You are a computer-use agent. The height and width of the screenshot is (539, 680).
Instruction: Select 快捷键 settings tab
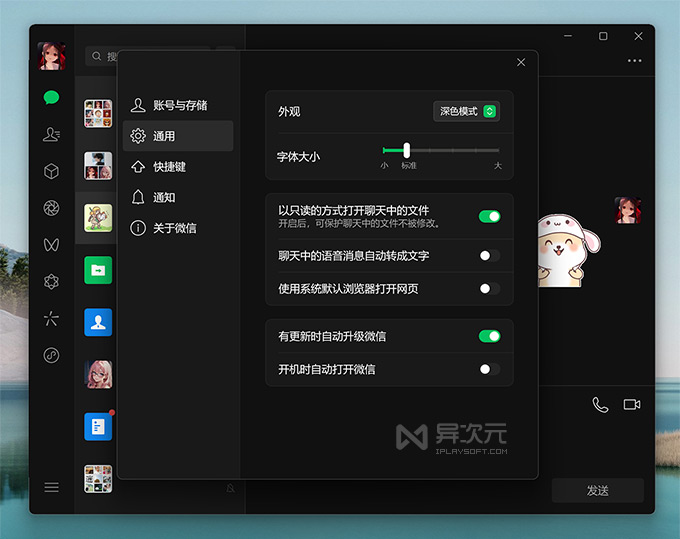178,167
